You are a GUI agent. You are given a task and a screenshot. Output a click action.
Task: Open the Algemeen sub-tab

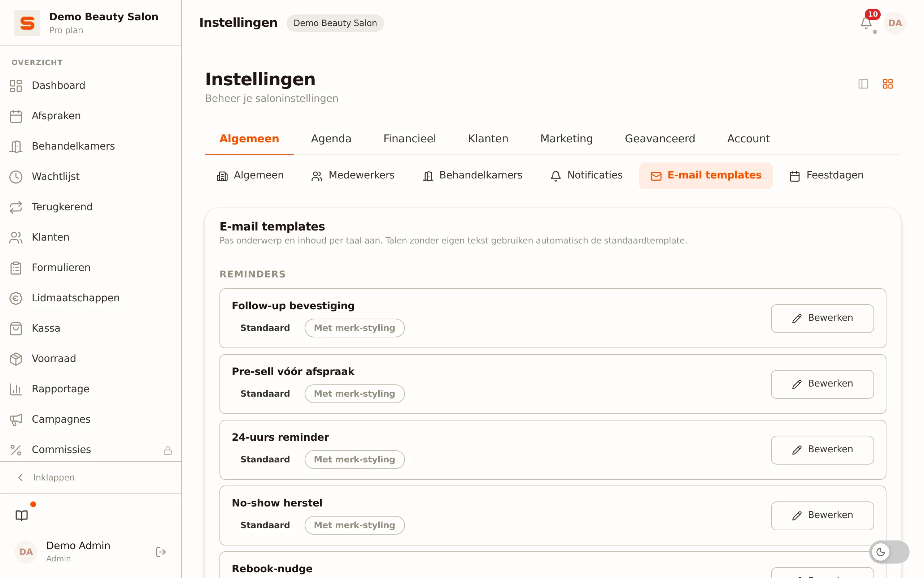[x=250, y=176]
